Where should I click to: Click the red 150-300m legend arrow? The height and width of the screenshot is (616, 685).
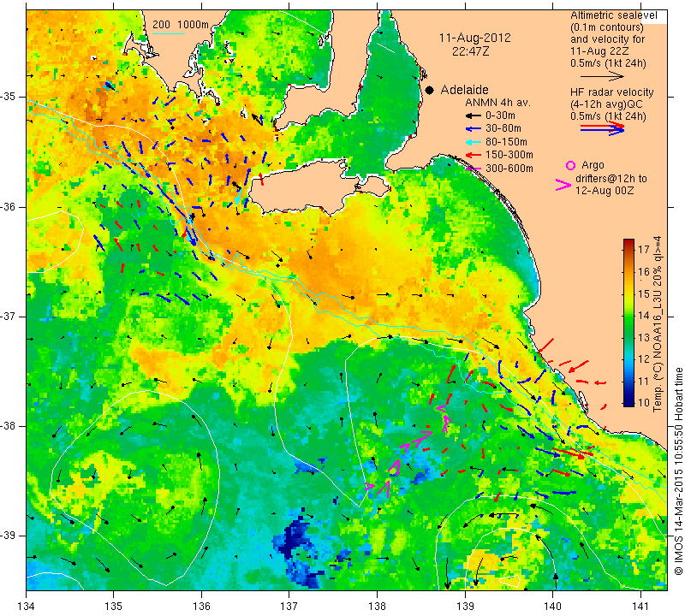point(473,155)
